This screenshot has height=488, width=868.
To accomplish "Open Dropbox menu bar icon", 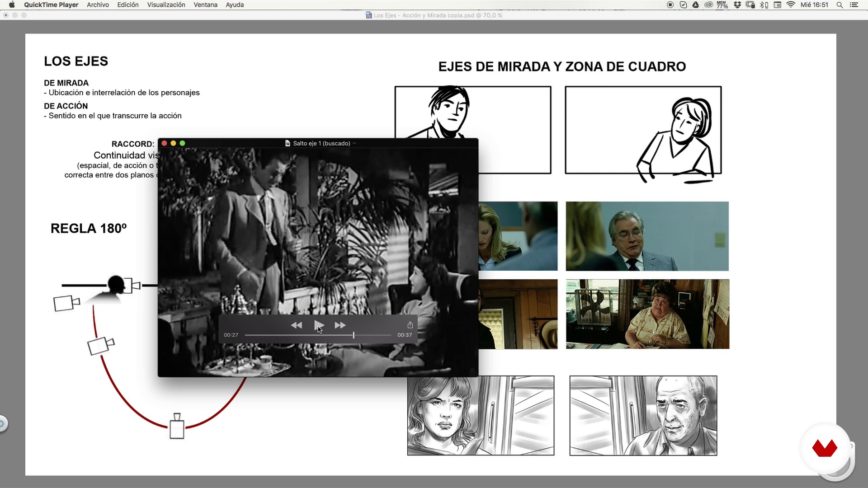I will [x=737, y=5].
